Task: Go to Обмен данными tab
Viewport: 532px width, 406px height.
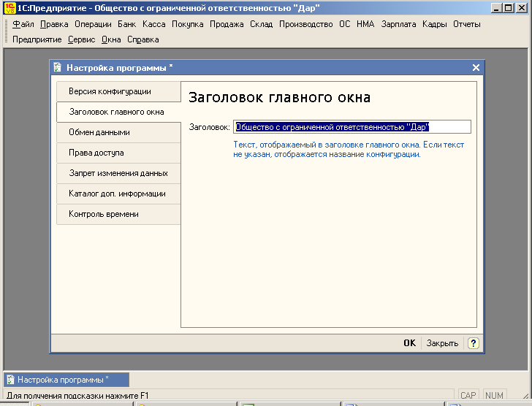Action: pos(118,132)
